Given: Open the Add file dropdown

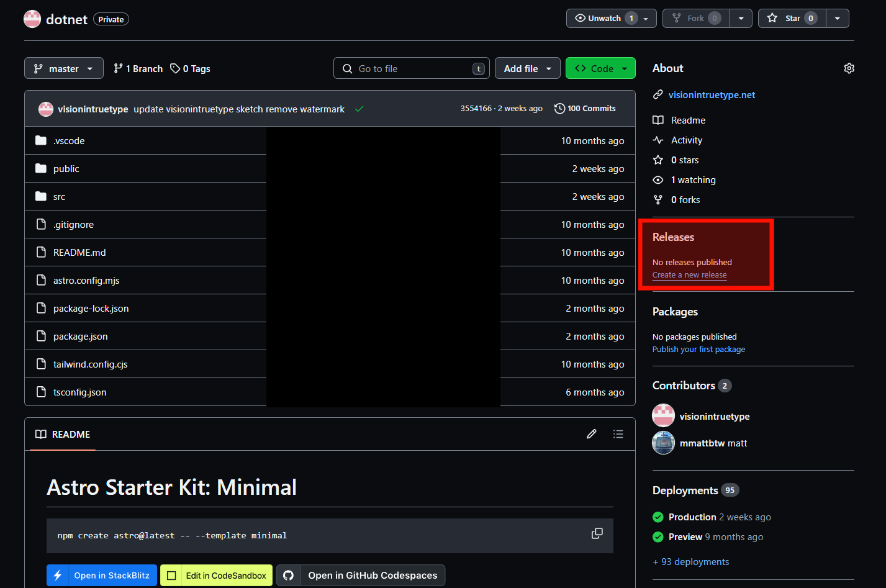Looking at the screenshot, I should (x=527, y=68).
